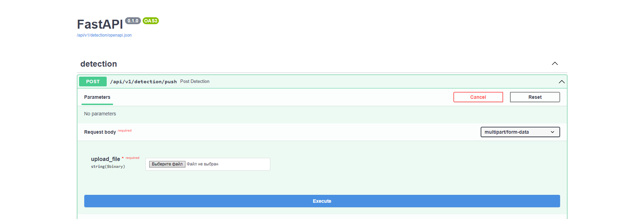Click the Post Detection summary text
644x219 pixels.
click(195, 82)
